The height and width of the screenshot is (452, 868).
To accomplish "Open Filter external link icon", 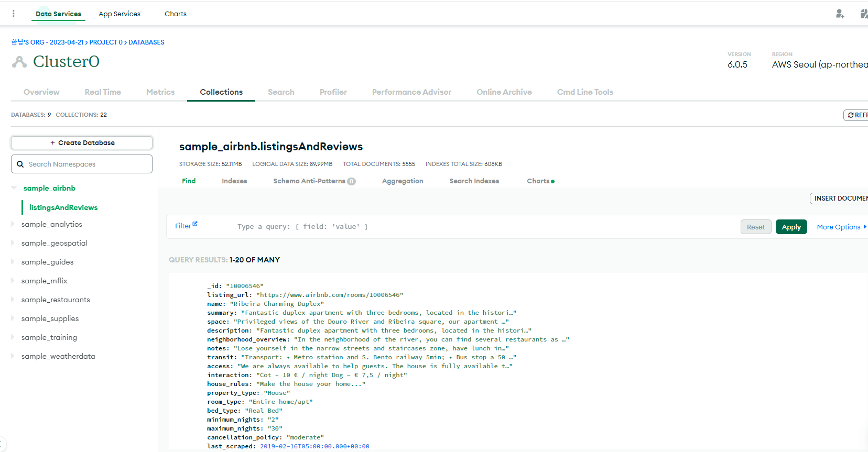I will coord(195,224).
